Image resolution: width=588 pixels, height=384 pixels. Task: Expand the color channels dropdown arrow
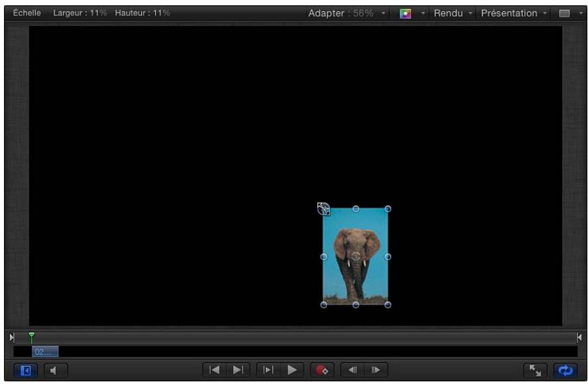click(x=423, y=13)
